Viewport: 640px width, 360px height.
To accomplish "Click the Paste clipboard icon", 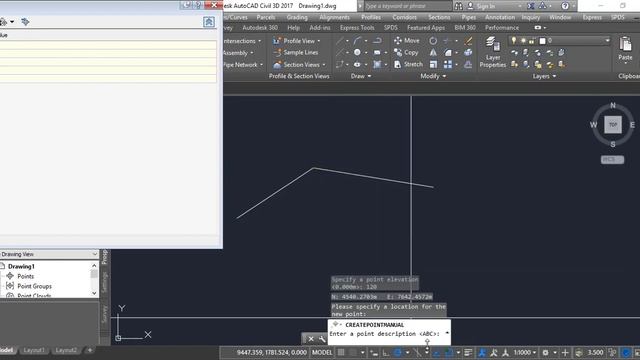I will pos(625,44).
